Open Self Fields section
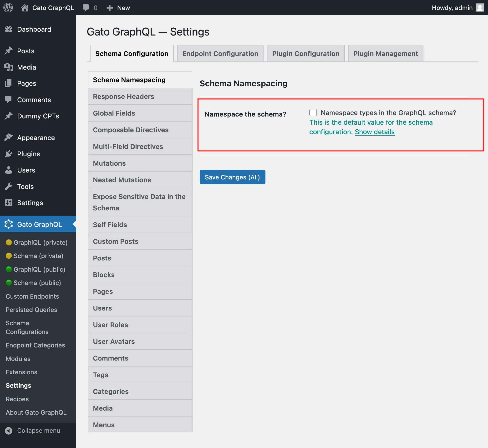 140,225
